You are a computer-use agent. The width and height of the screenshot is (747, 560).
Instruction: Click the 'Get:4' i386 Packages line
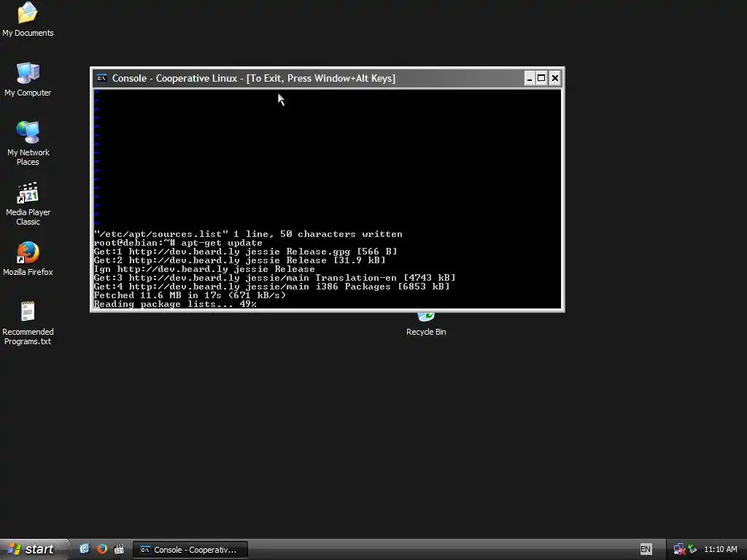pyautogui.click(x=272, y=287)
